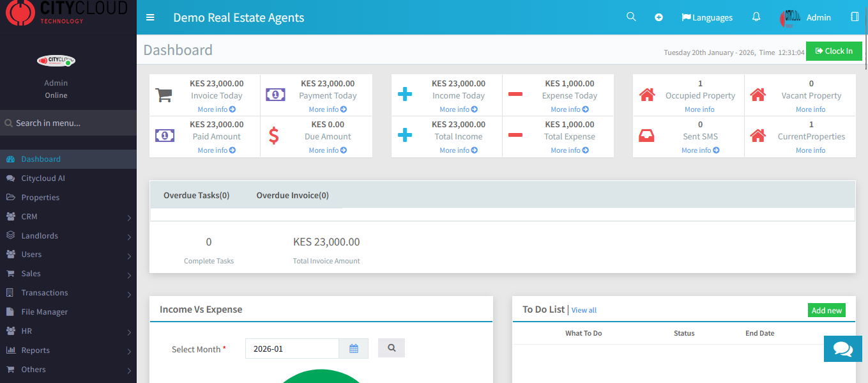The height and width of the screenshot is (383, 868).
Task: Open More info under Payment Today
Action: click(328, 109)
